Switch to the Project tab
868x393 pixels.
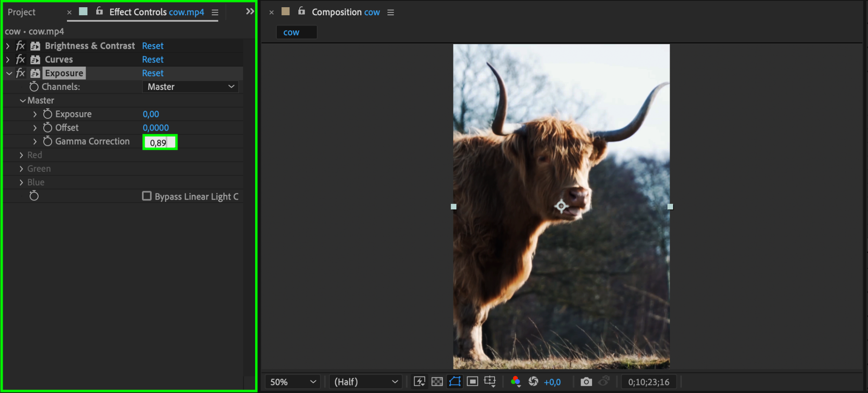pos(22,12)
